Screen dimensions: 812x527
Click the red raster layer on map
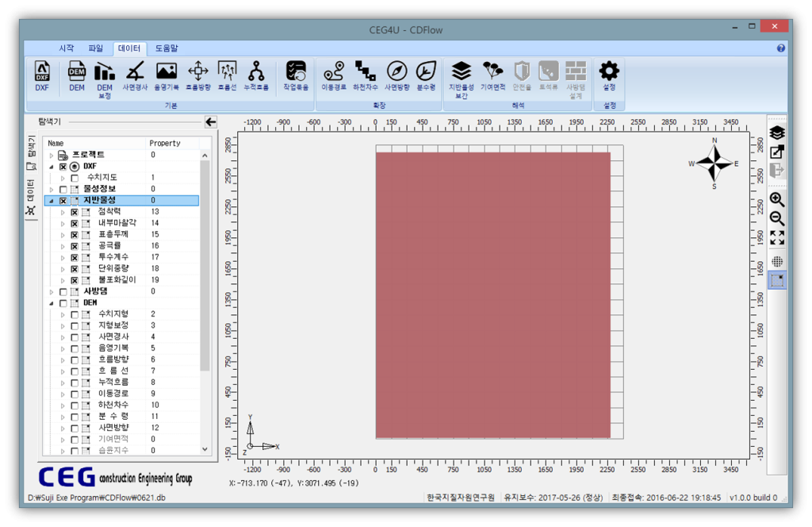[493, 295]
